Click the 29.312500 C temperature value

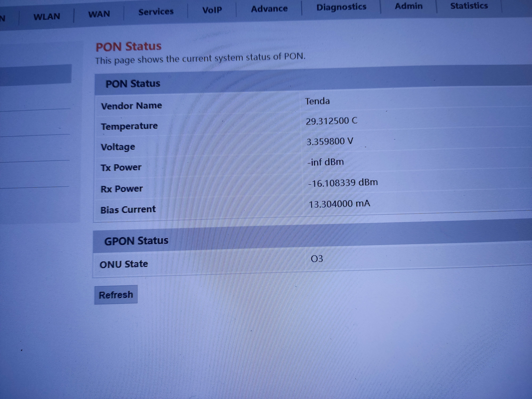click(x=331, y=121)
